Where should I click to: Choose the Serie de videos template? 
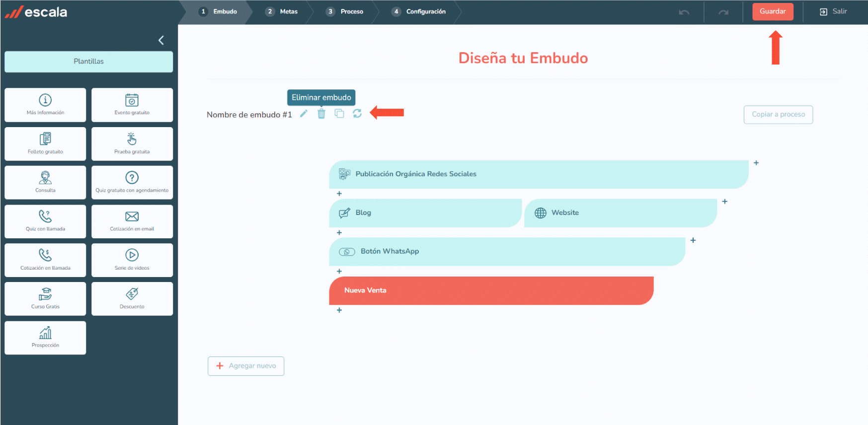132,260
